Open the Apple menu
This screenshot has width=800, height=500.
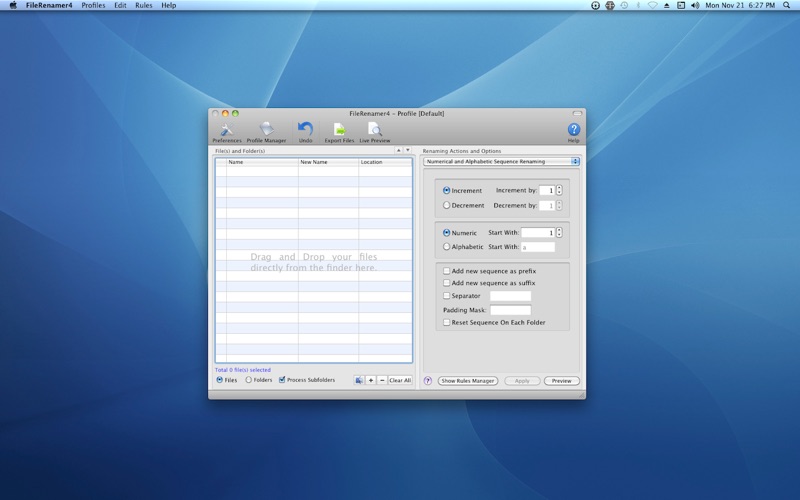(13, 5)
